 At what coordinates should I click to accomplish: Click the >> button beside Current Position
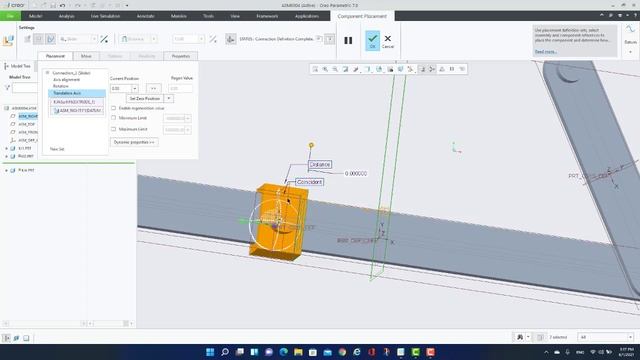[x=153, y=89]
